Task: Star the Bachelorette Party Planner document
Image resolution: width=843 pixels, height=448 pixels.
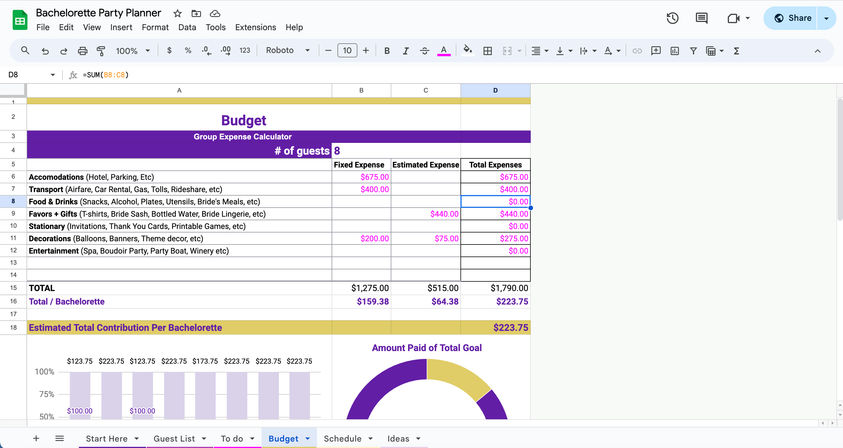Action: (177, 13)
